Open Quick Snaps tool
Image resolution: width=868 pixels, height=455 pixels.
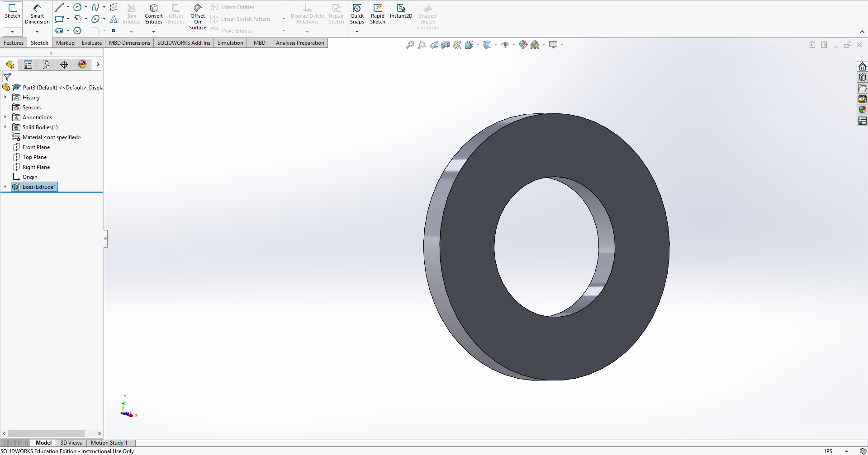pyautogui.click(x=357, y=14)
